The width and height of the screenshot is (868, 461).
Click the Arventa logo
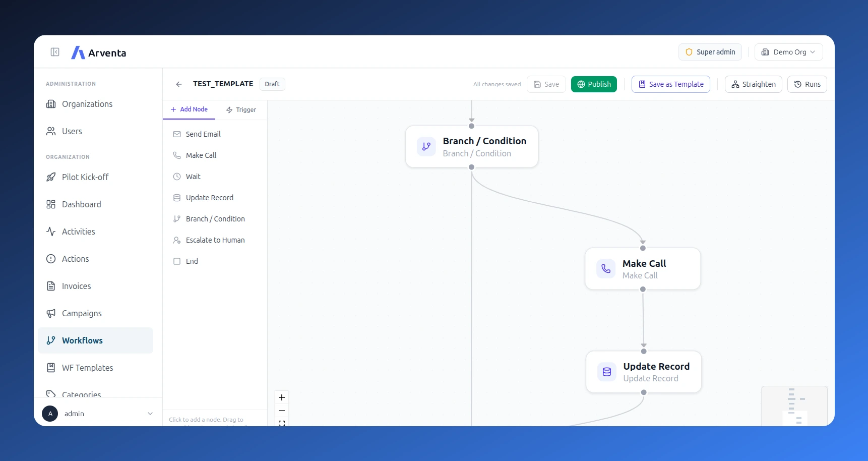point(99,52)
